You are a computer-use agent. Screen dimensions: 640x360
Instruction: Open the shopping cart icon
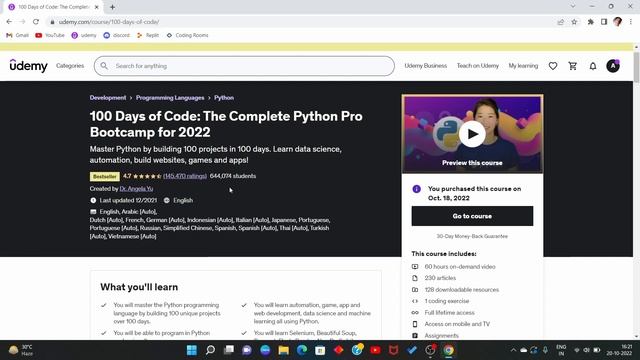[573, 66]
